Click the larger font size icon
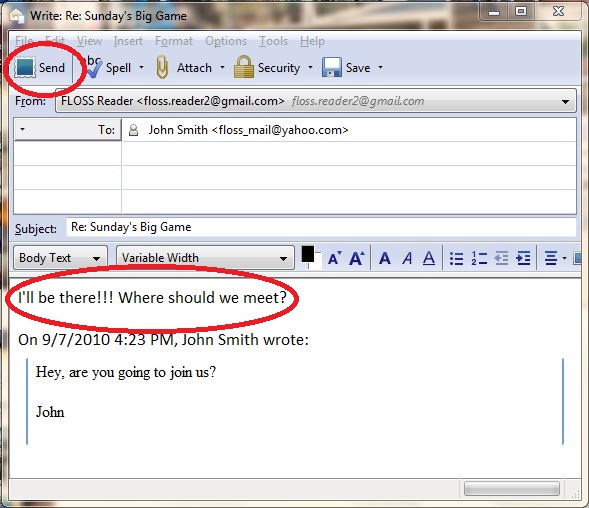Viewport: 589px width, 508px height. (356, 258)
